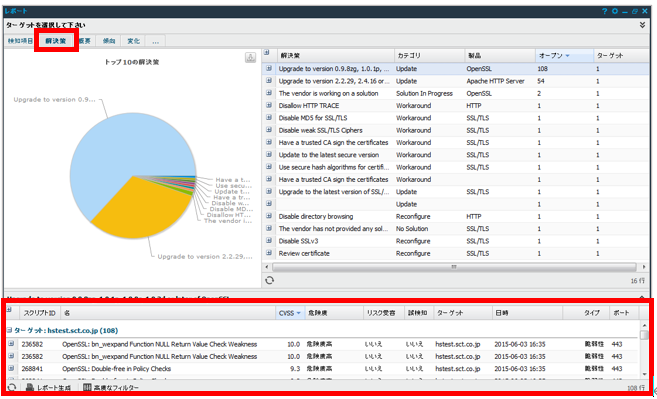657x399 pixels.
Task: Sort by ポート column header
Action: coord(624,313)
